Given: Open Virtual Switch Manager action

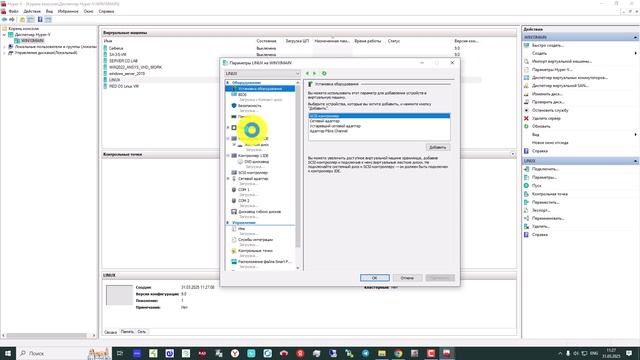Looking at the screenshot, I should (x=569, y=78).
